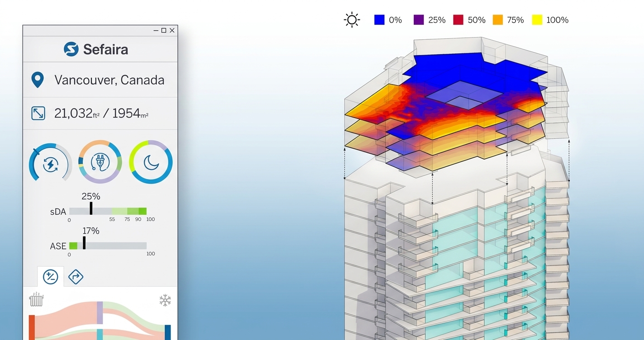The width and height of the screenshot is (644, 340).
Task: Click the location pin icon
Action: (38, 80)
